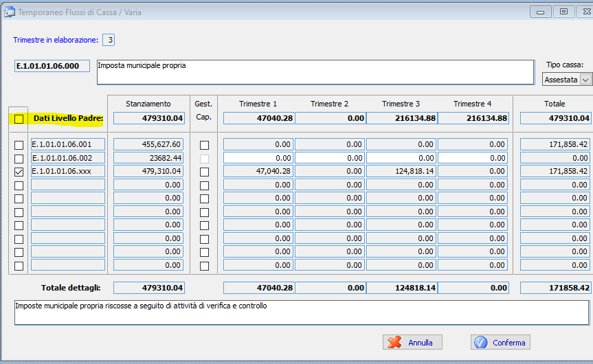Tick Gest. Cap. checkbox for E.1.01.01.06.xxx
The width and height of the screenshot is (593, 364).
click(204, 171)
